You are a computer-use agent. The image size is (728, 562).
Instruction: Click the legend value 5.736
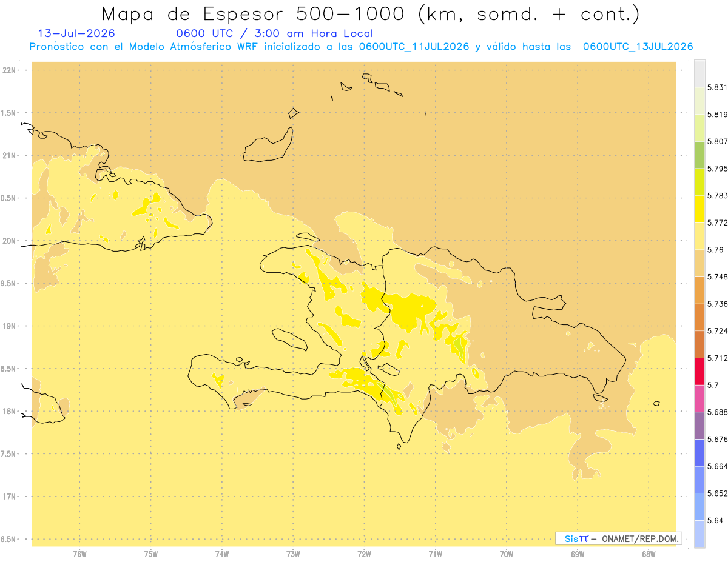717,304
